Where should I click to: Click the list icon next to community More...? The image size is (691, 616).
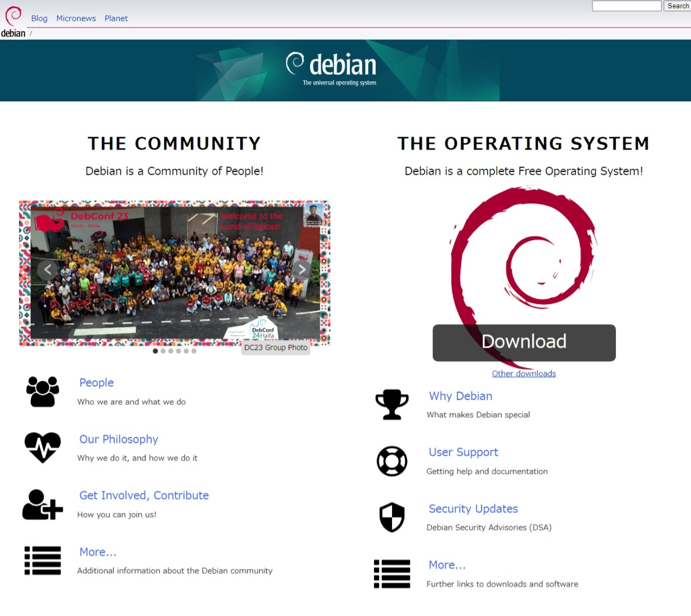[x=42, y=560]
